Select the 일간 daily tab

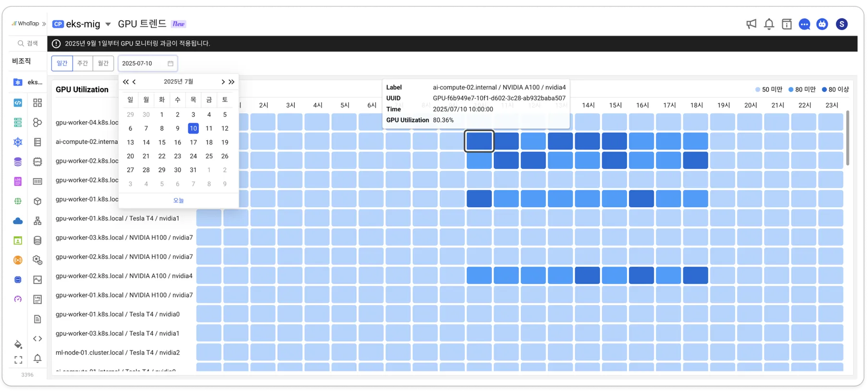point(62,63)
